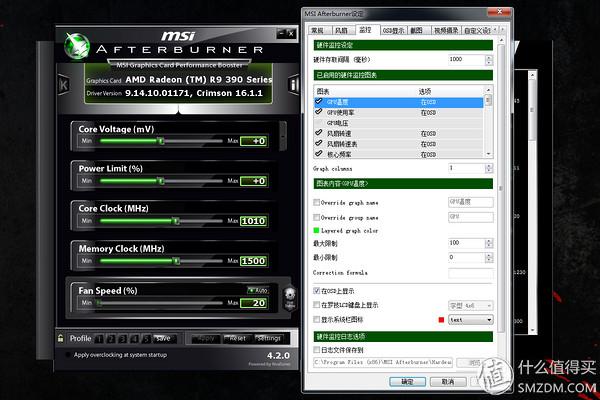Enable the GPU电压 graph in the list
This screenshot has width=600, height=400.
[318, 122]
